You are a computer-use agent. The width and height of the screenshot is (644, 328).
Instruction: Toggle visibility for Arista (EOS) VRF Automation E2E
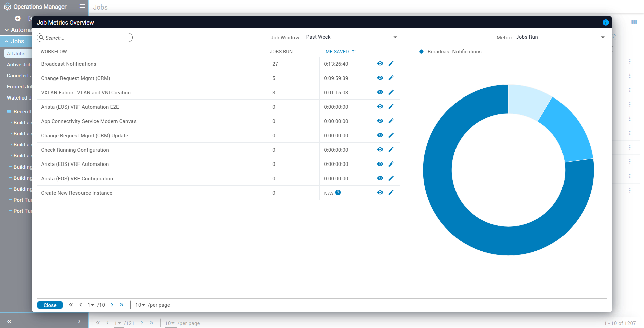[x=380, y=107]
